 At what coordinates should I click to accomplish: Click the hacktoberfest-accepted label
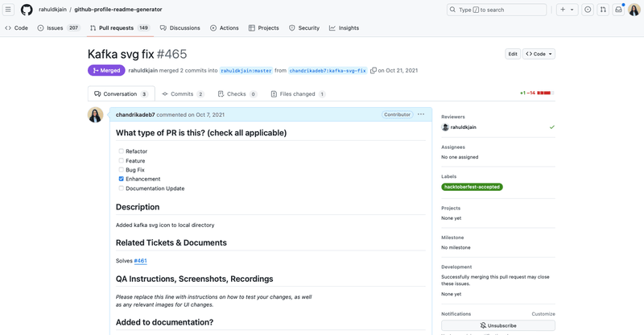(472, 187)
